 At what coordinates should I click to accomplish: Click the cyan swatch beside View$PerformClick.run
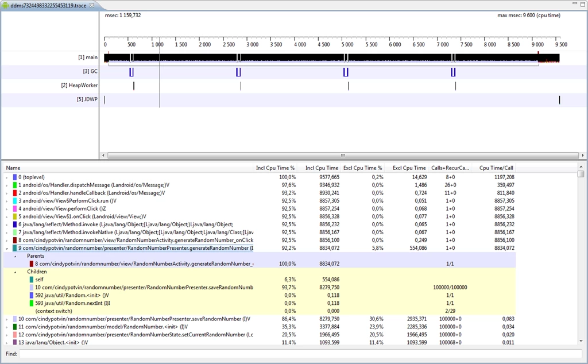click(x=14, y=200)
